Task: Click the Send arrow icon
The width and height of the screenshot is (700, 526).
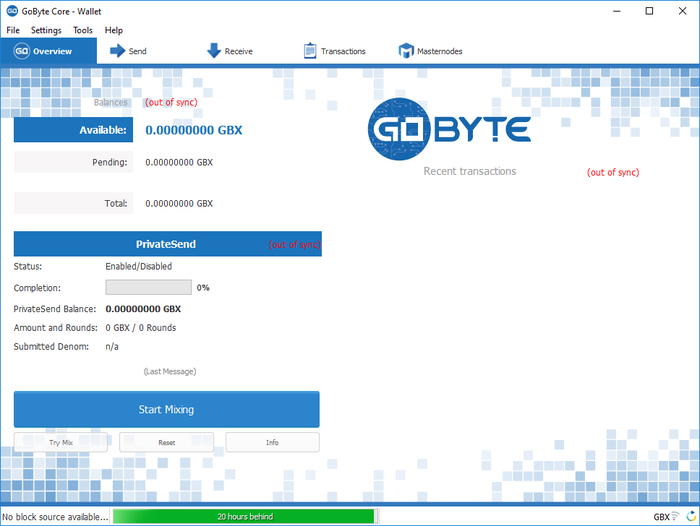Action: click(117, 51)
